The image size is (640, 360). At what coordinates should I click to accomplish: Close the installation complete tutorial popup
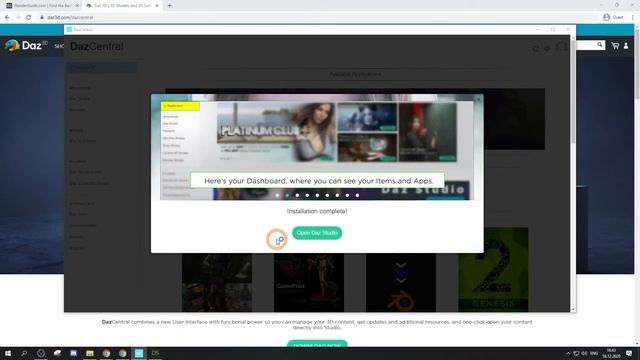tap(478, 99)
